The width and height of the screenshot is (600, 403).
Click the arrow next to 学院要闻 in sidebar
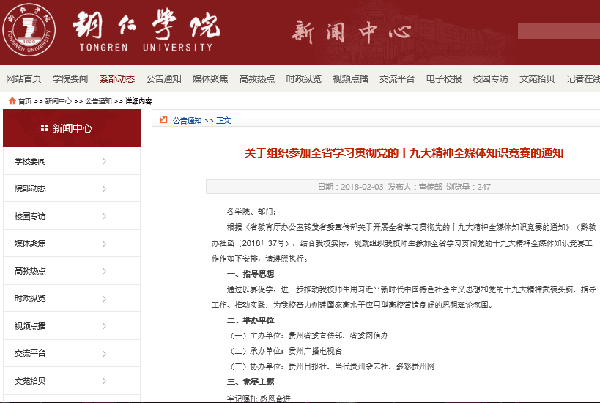tap(104, 162)
